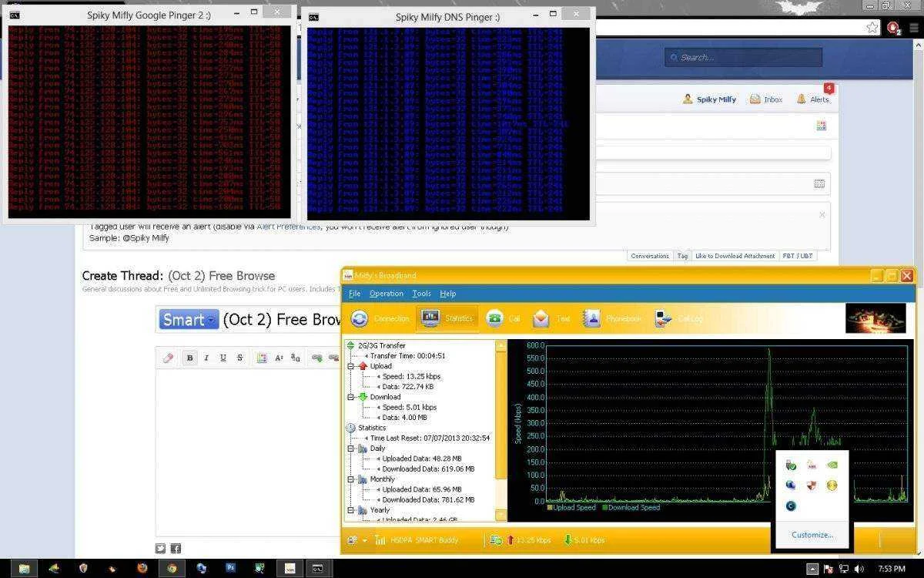Switch to the Statistics tab
The image size is (924, 578).
pos(447,318)
